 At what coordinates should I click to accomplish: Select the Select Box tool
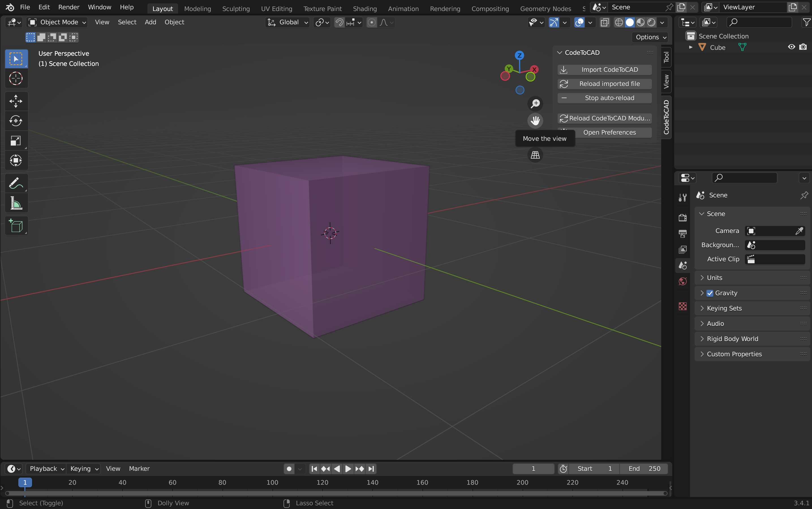click(16, 59)
